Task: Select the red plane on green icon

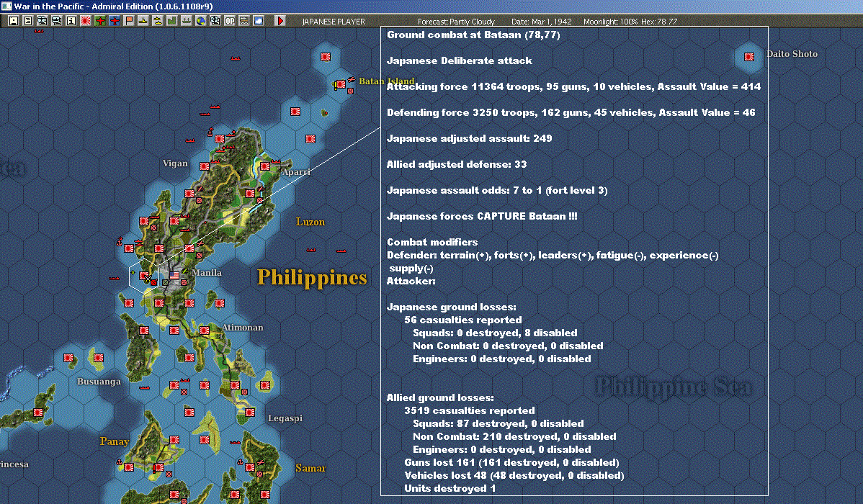Action: click(x=100, y=21)
